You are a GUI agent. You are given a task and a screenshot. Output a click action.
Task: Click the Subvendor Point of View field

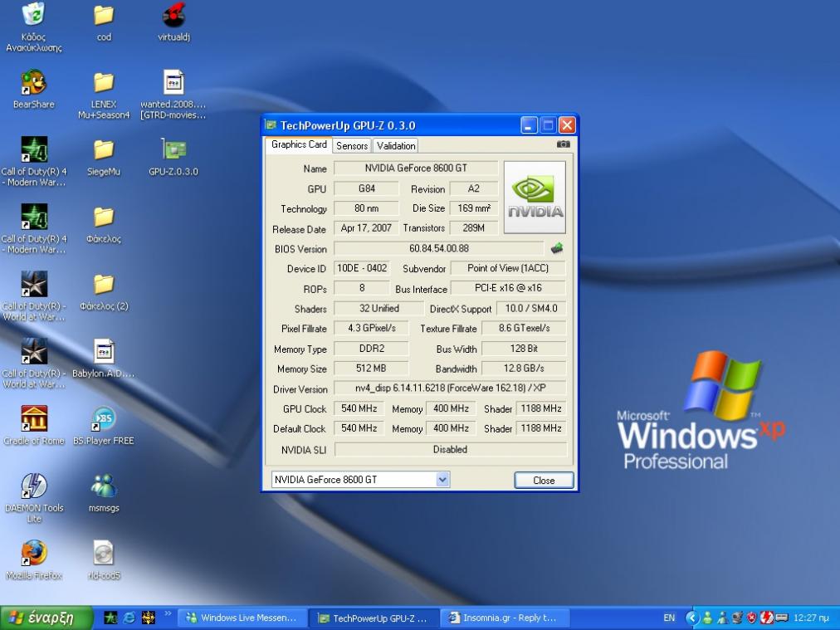pyautogui.click(x=508, y=268)
